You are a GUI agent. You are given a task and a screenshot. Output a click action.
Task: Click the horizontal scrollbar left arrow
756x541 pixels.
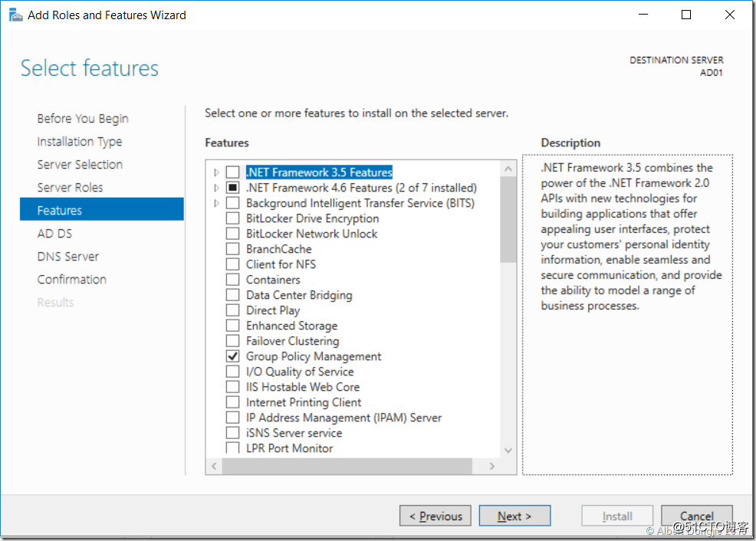214,467
